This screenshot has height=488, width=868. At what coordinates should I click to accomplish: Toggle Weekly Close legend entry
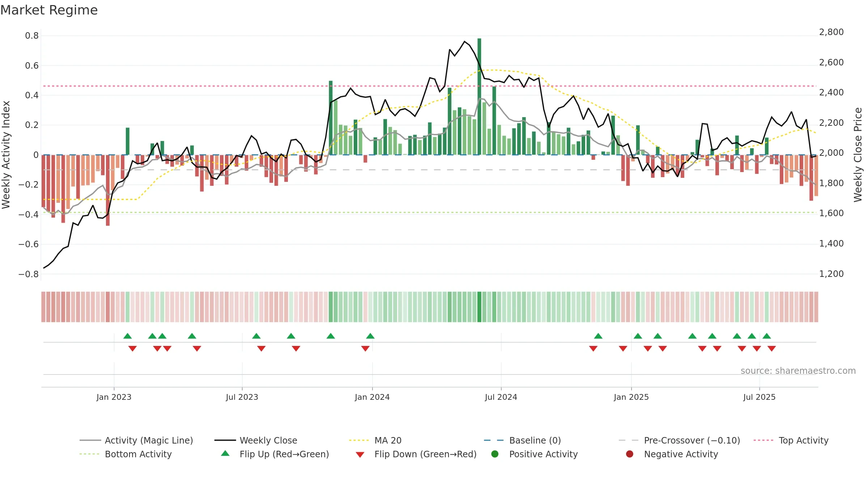256,440
